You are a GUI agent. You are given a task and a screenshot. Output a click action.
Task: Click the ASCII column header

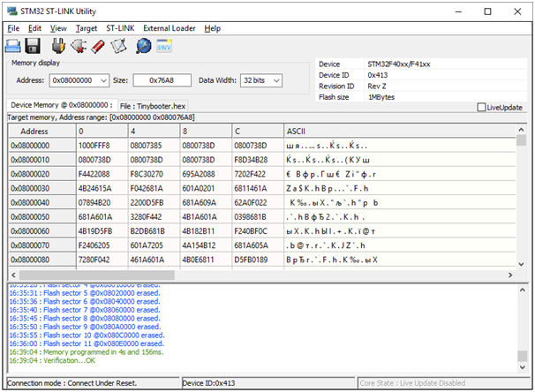(x=400, y=132)
